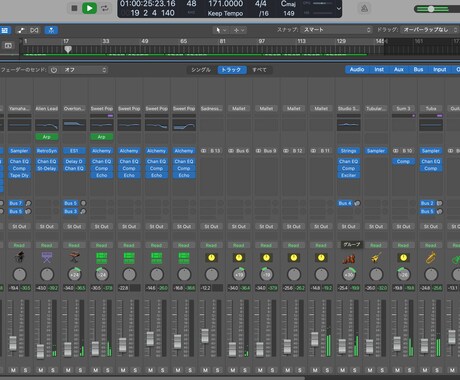
Task: Click the Bus 7 send knob on Yamaha
Action: coord(28,203)
